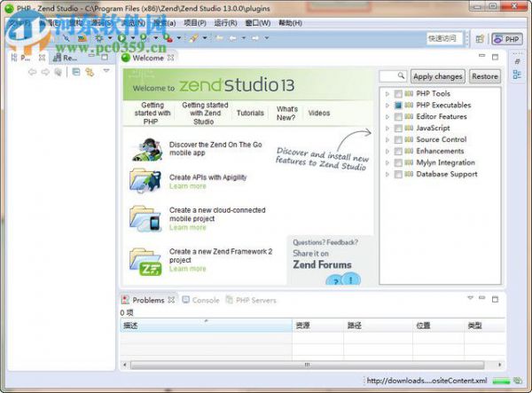Screen dimensions: 532x393
Task: Expand the Source Control tree node
Action: [387, 140]
